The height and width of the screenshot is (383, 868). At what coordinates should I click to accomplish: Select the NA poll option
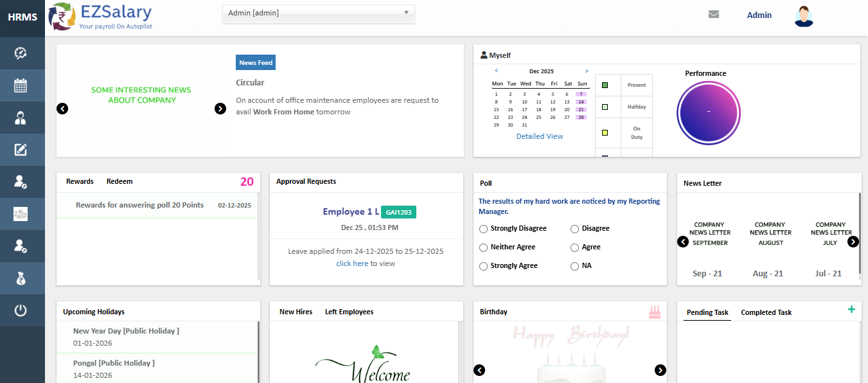pos(574,266)
